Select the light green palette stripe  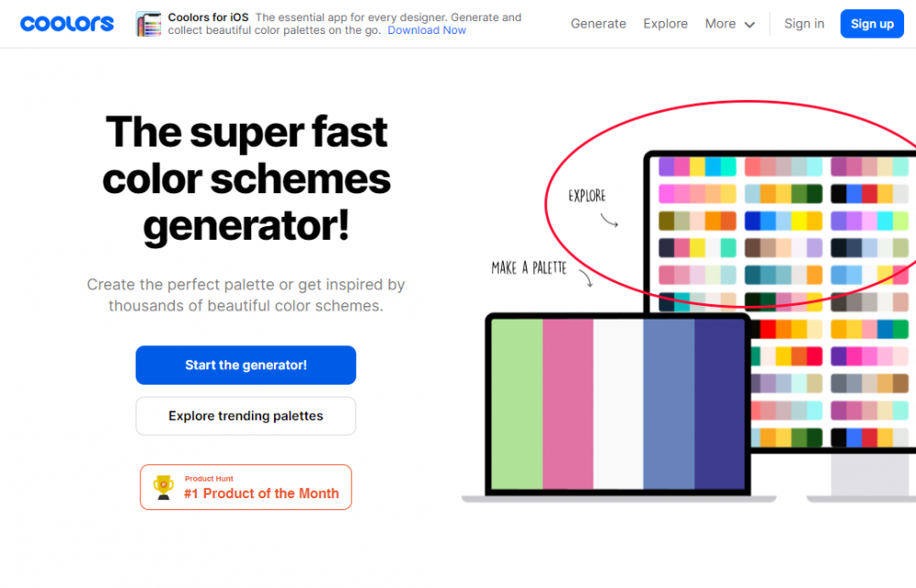pos(517,403)
